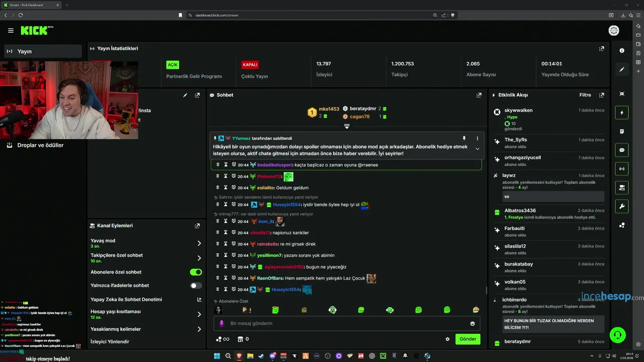Click the chat scrollbar
This screenshot has height=362, width=644.
486,291
